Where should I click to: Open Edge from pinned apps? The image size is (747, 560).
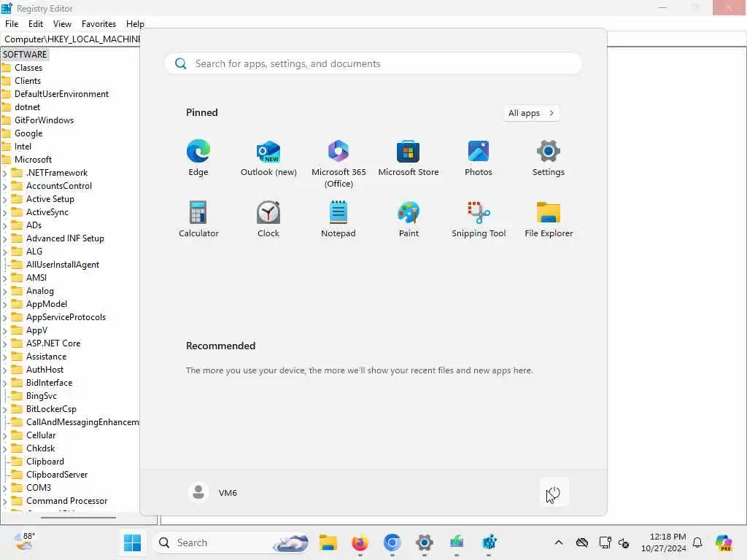198,158
